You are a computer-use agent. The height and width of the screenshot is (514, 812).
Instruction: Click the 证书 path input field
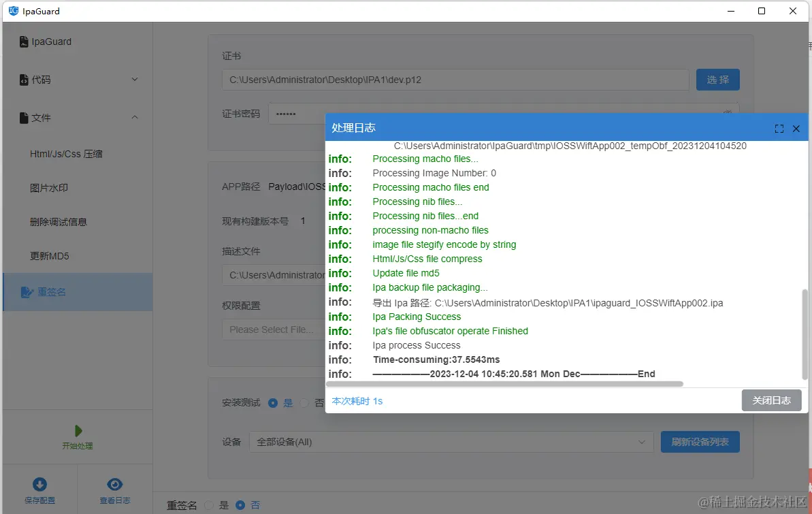456,80
